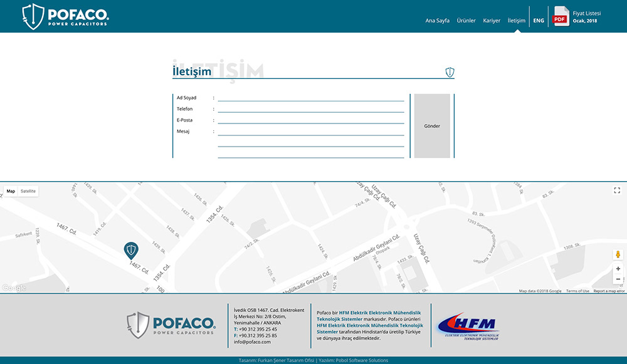Open the Kariyer page
Screen dimensions: 627x364
pos(492,21)
